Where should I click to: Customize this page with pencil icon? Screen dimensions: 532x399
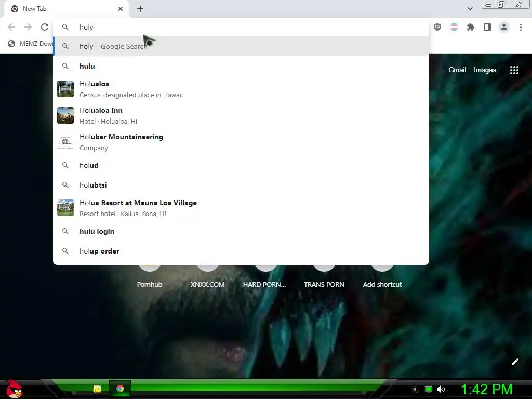pyautogui.click(x=515, y=362)
